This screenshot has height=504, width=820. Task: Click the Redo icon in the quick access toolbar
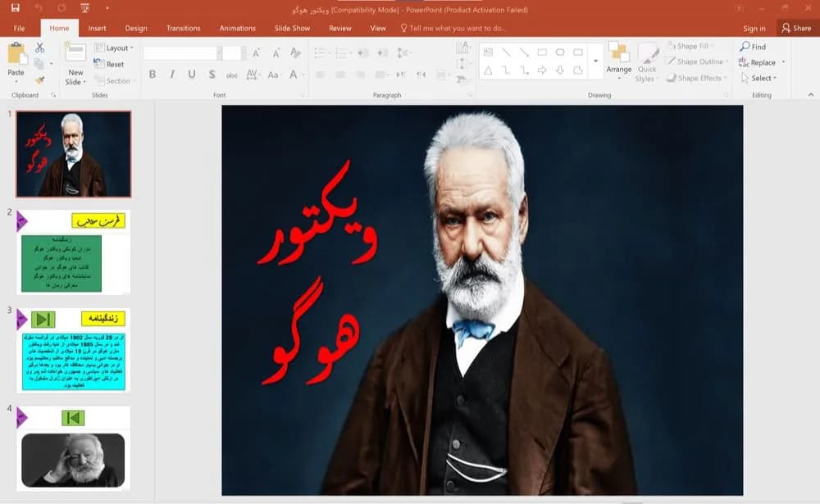point(61,8)
